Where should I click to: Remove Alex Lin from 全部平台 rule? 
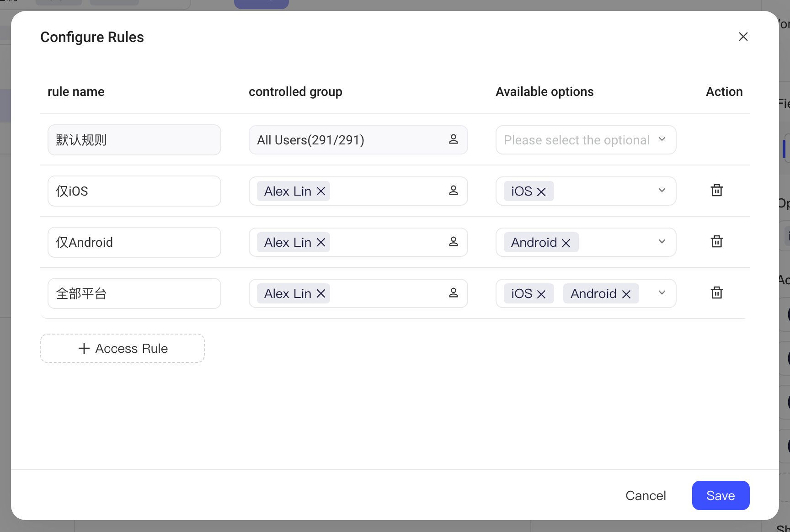pyautogui.click(x=321, y=293)
